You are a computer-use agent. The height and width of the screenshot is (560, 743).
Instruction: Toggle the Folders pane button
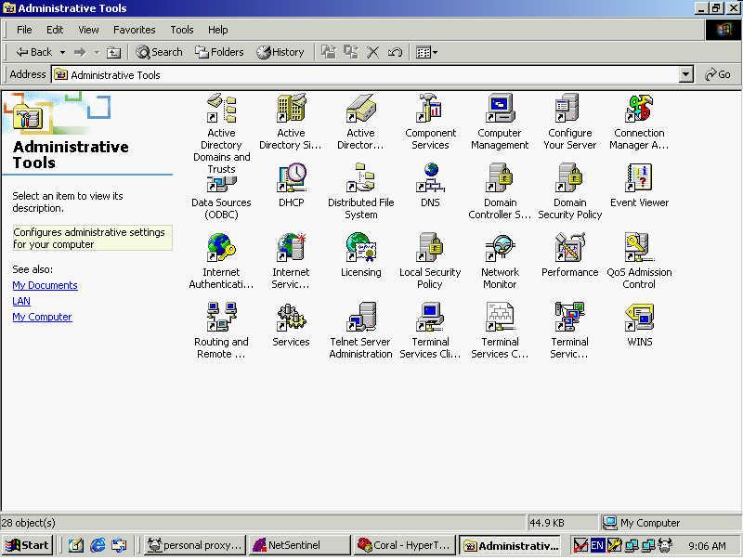(x=219, y=53)
